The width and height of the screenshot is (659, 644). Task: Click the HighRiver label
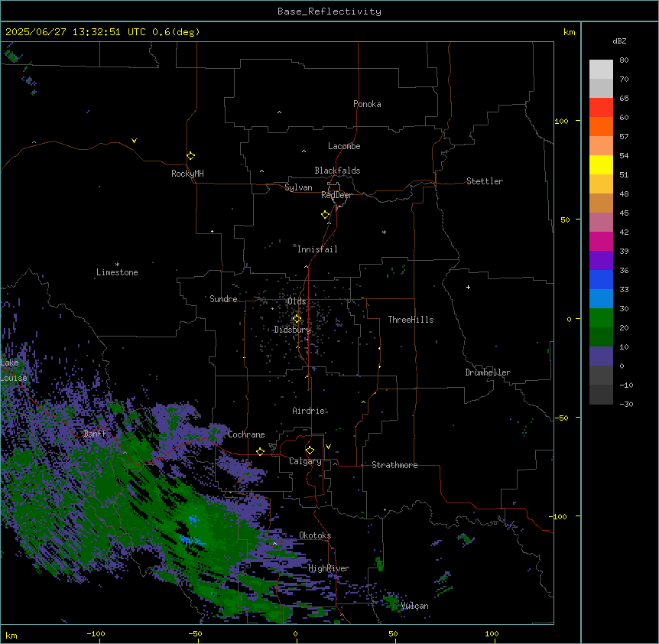coord(329,568)
